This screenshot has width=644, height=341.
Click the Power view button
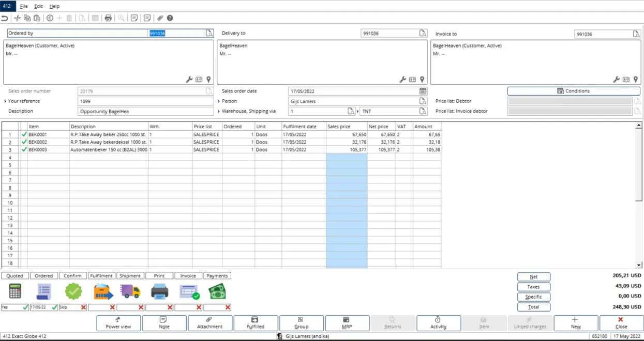point(118,323)
